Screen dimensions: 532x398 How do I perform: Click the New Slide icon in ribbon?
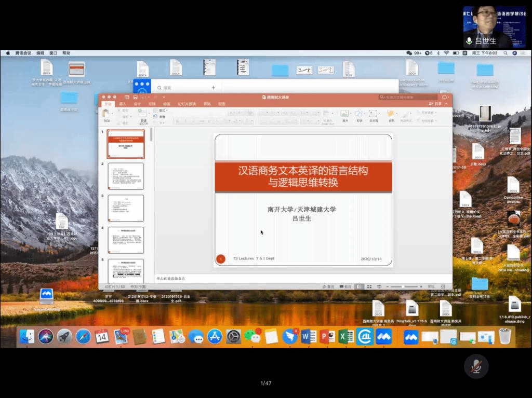click(142, 114)
